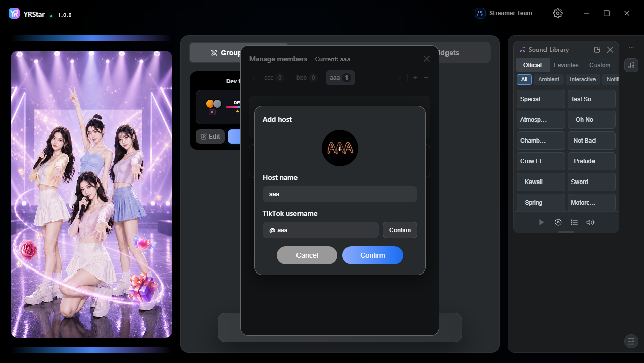Click the Group battle tab icon
The height and width of the screenshot is (363, 644).
tap(214, 53)
